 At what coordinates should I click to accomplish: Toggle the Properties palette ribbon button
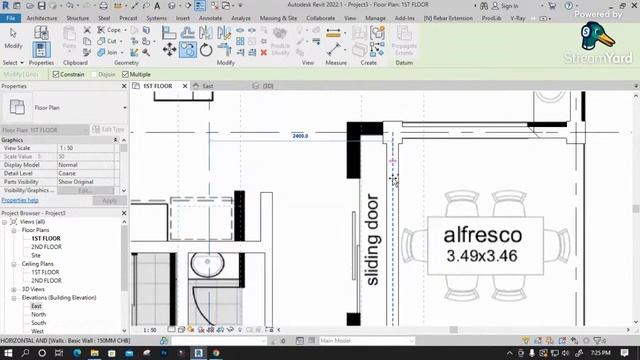tap(41, 49)
